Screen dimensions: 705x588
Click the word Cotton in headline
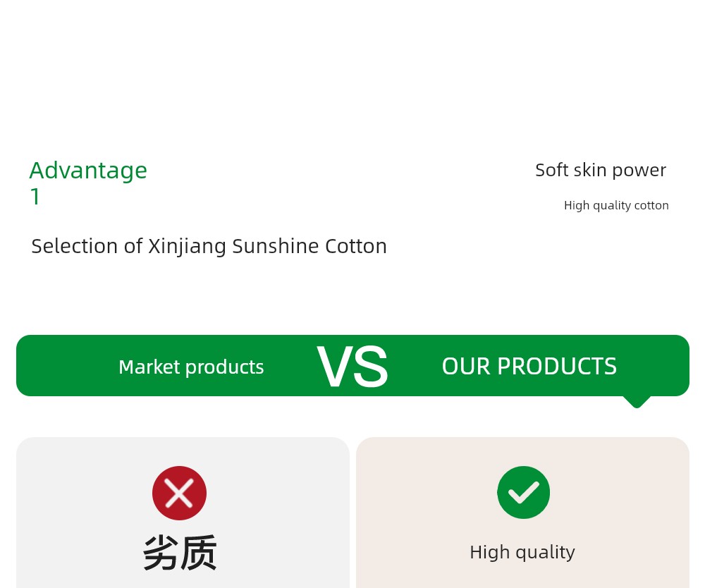[x=355, y=246]
